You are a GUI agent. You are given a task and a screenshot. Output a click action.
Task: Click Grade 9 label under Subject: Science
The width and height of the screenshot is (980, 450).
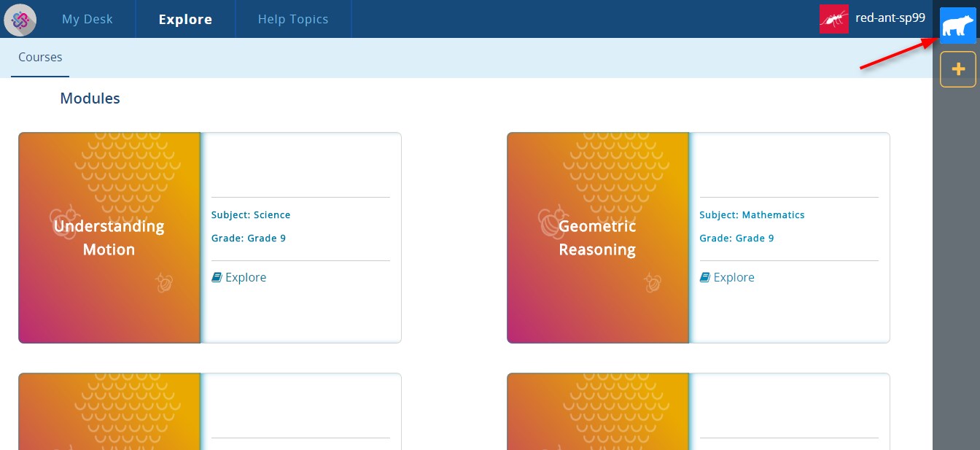pyautogui.click(x=249, y=238)
